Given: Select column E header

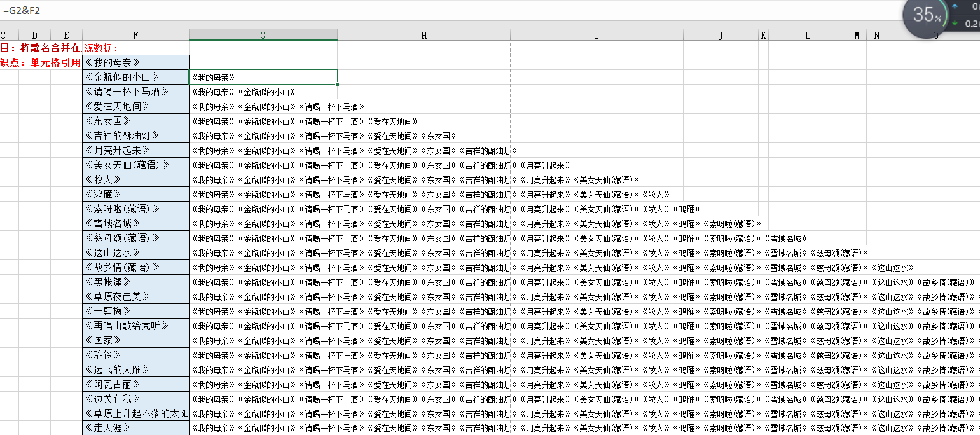Looking at the screenshot, I should click(x=66, y=36).
